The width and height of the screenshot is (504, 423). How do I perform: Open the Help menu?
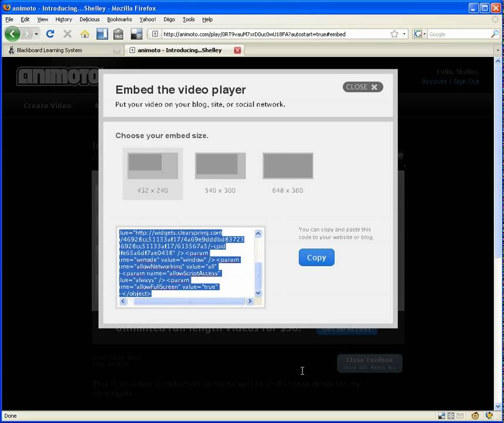(207, 19)
